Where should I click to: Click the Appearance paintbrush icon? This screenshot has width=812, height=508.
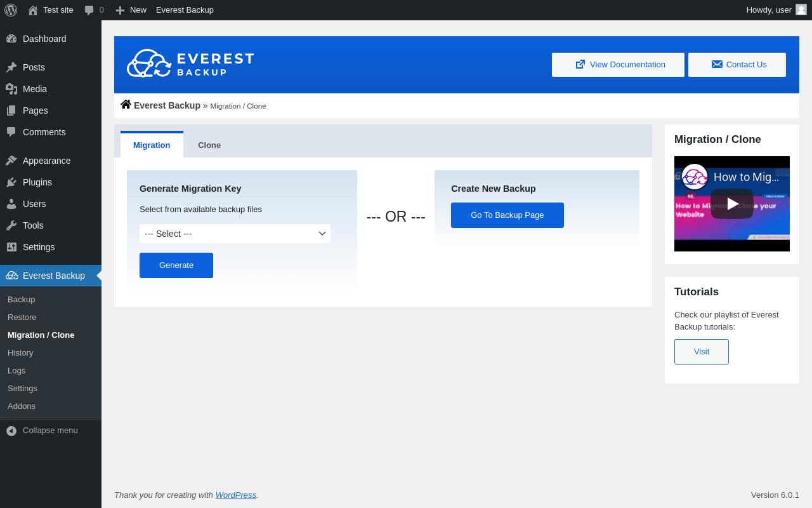pyautogui.click(x=11, y=161)
